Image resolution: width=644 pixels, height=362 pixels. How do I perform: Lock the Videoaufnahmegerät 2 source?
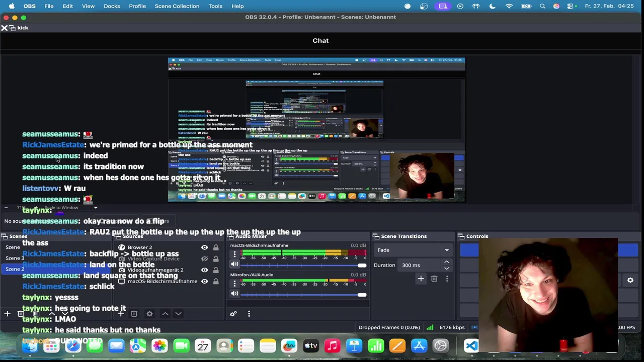(216, 270)
